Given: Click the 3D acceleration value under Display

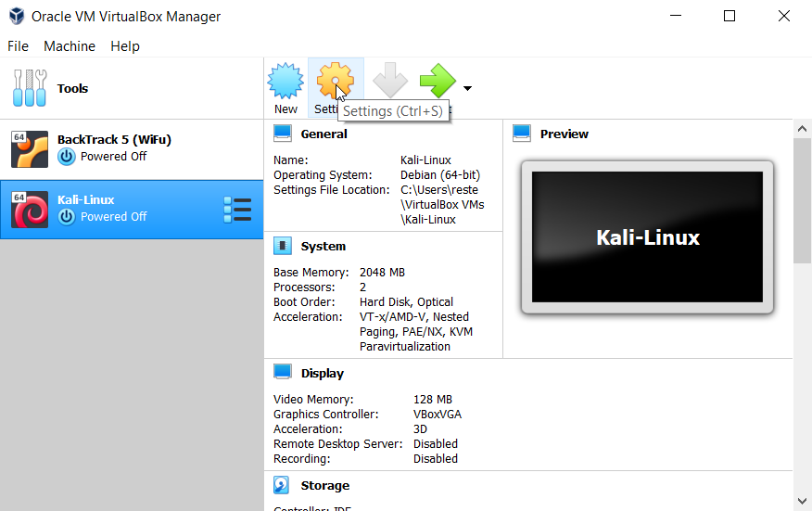Looking at the screenshot, I should click(x=420, y=429).
